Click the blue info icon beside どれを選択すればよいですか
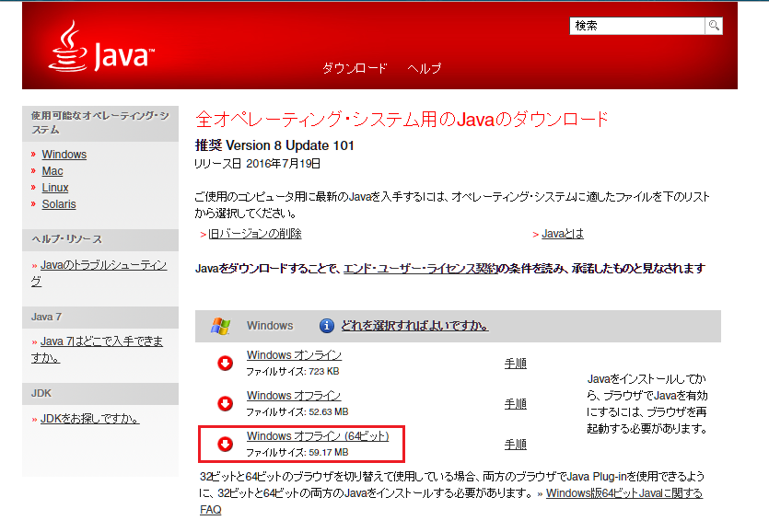The width and height of the screenshot is (769, 532). (327, 326)
